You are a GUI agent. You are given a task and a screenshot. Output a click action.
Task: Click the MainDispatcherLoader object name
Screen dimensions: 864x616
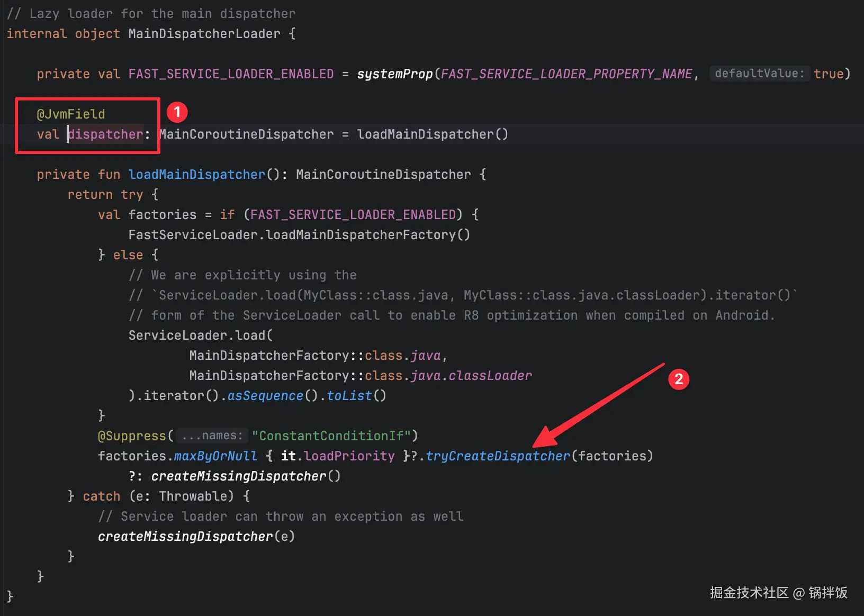pos(204,34)
